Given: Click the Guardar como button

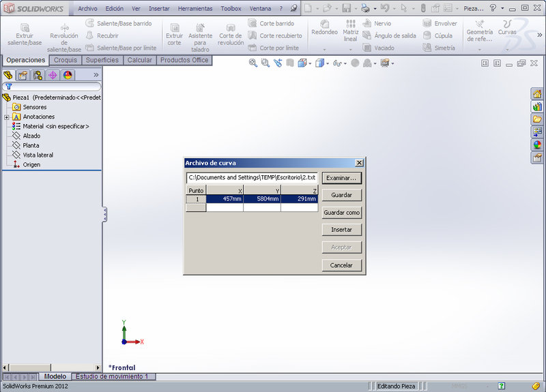Looking at the screenshot, I should [x=342, y=213].
